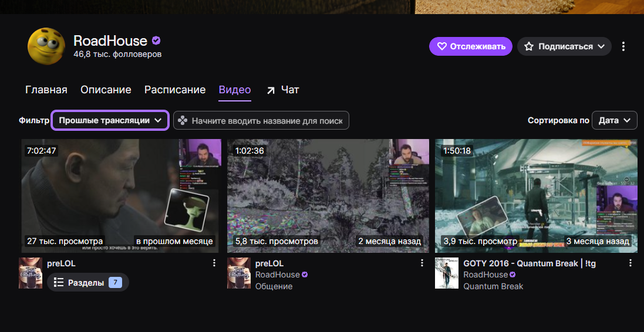Screen dimensions: 644x332
Task: Click the RoadHouse channel name heading
Action: tap(110, 40)
